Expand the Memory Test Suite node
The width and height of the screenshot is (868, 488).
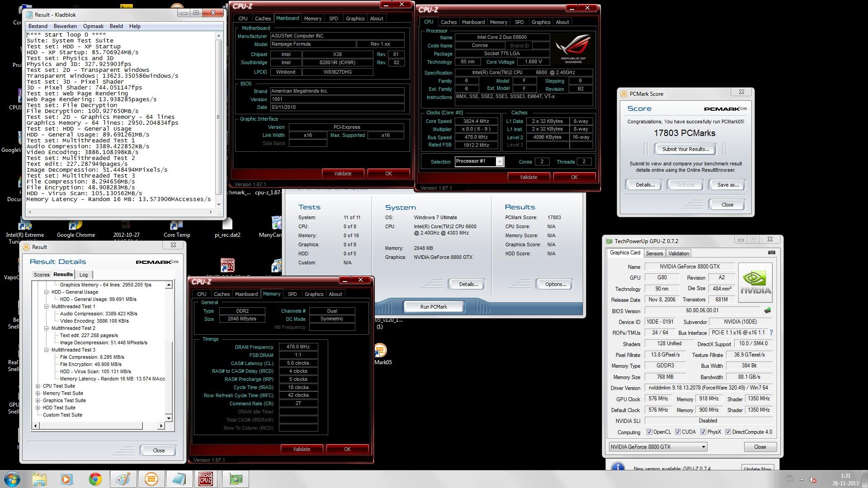(38, 394)
